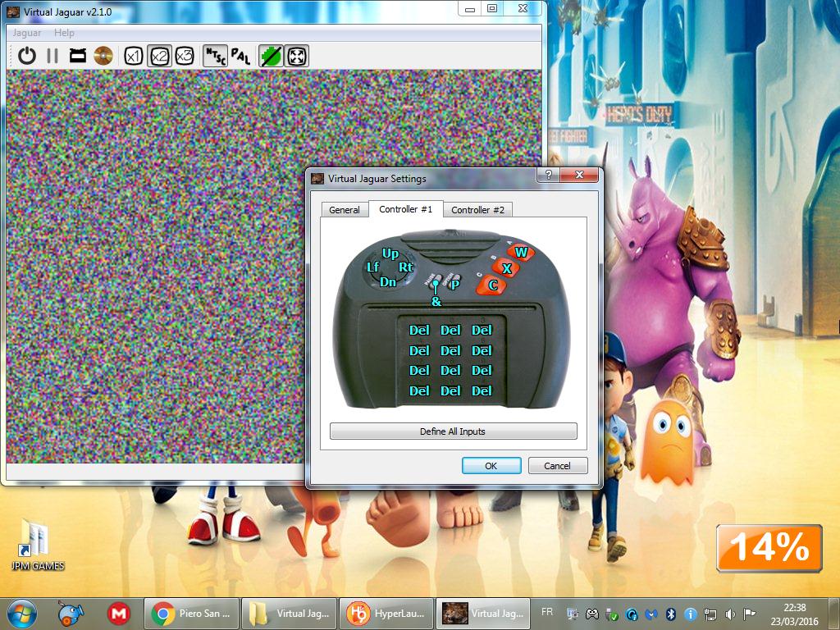Click the Dn key mapping on the d-pad

click(x=388, y=282)
